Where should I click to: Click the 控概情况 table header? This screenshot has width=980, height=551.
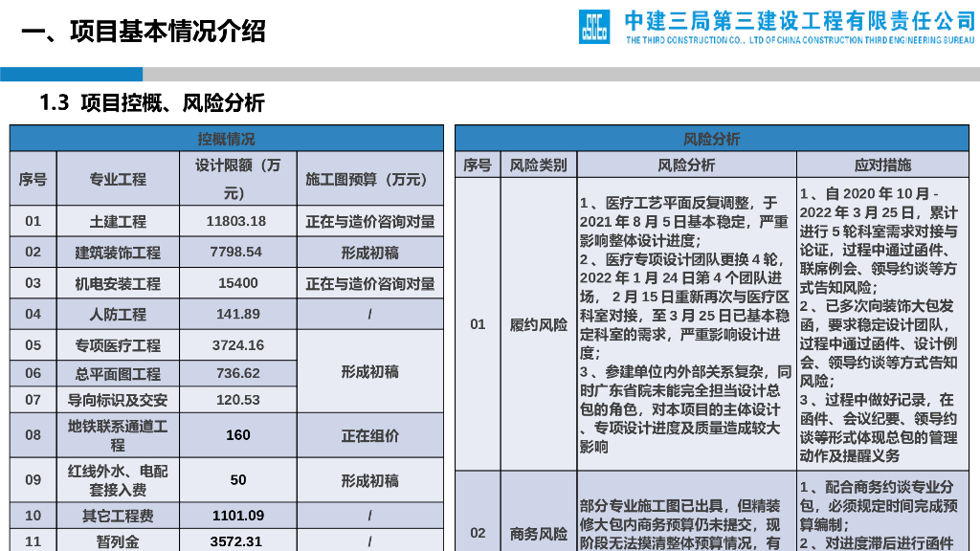(226, 139)
